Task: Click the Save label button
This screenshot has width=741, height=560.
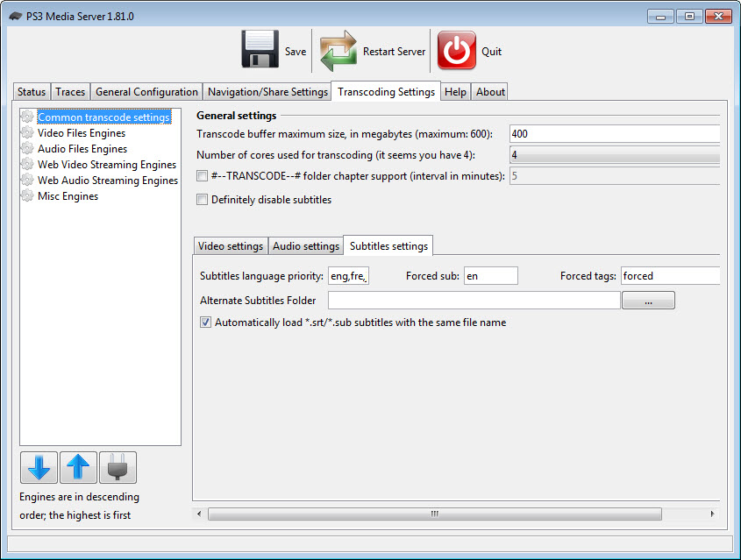Action: click(296, 52)
